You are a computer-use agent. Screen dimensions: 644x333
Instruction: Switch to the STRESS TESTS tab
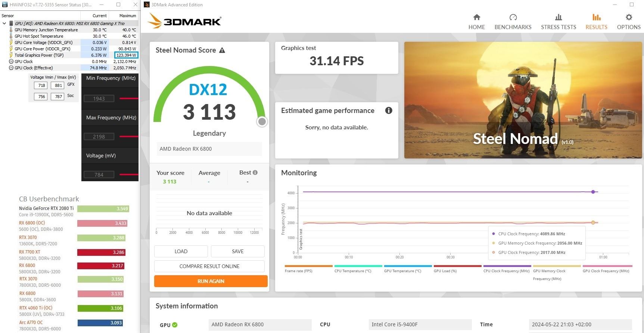point(558,22)
